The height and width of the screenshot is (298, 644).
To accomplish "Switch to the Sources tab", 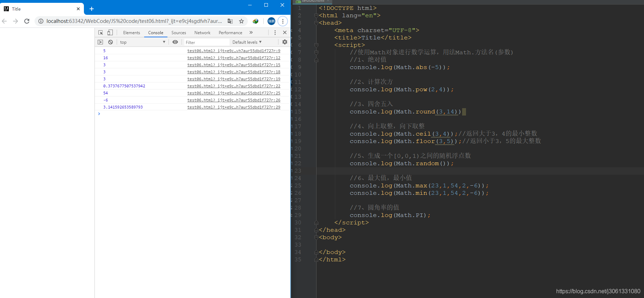I will click(179, 33).
